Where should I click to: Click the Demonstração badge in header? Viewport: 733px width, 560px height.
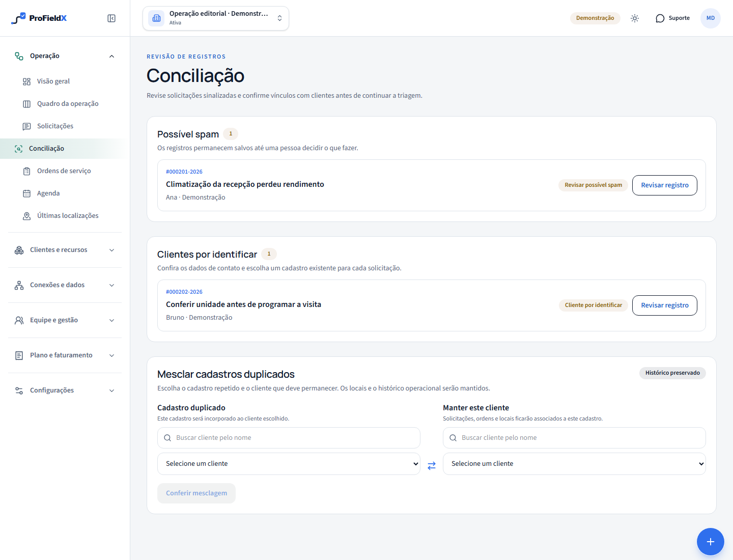click(x=595, y=18)
